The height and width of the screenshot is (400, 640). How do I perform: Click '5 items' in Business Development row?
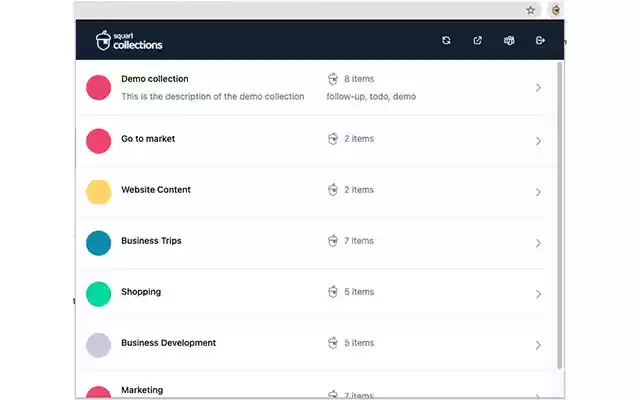pos(359,343)
